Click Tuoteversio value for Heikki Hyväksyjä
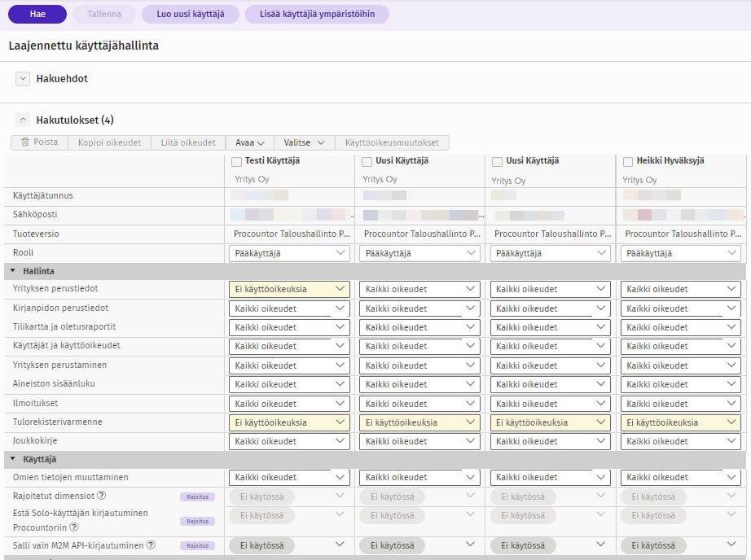Viewport: 751px width, 560px height. 683,234
